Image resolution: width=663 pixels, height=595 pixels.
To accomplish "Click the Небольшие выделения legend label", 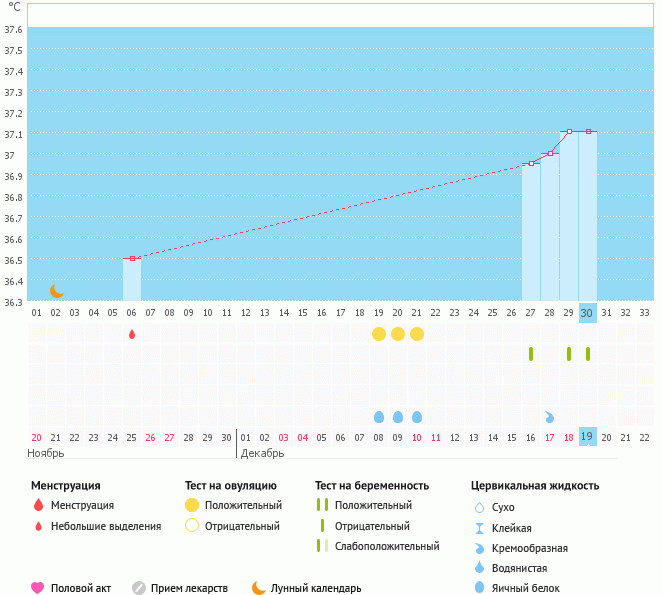I will click(x=105, y=526).
